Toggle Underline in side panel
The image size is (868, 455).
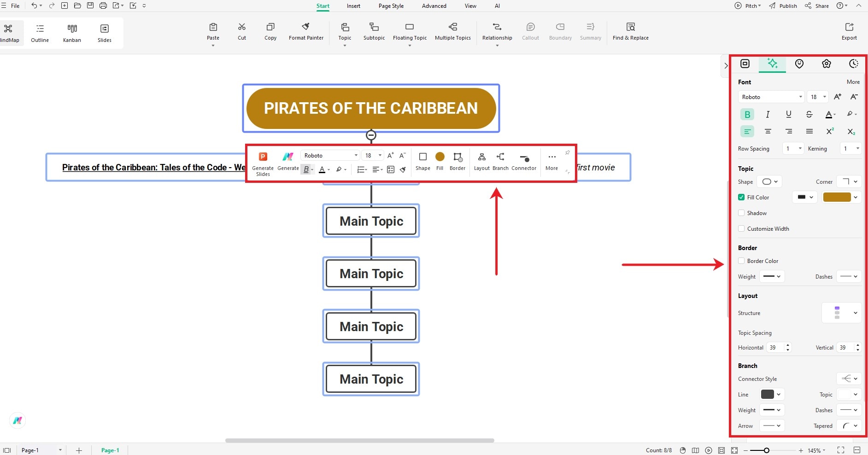click(x=789, y=114)
